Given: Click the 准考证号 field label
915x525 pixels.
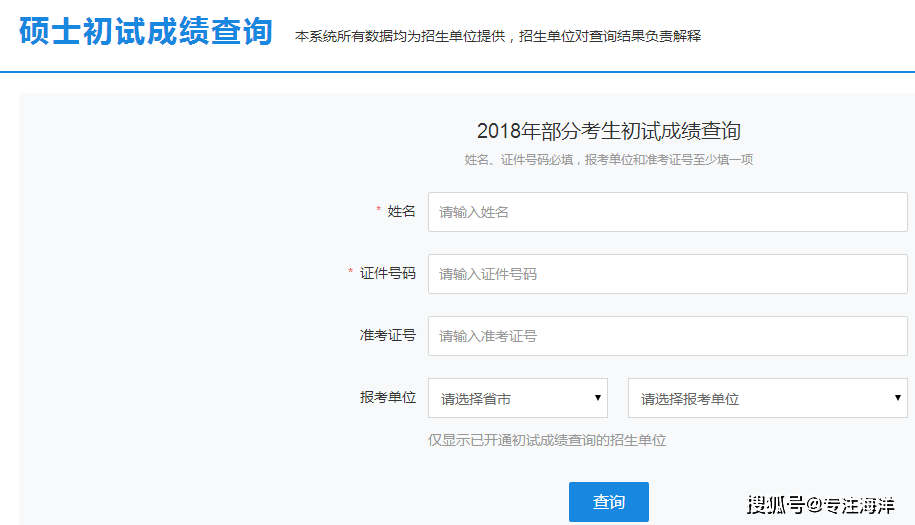Looking at the screenshot, I should point(387,335).
